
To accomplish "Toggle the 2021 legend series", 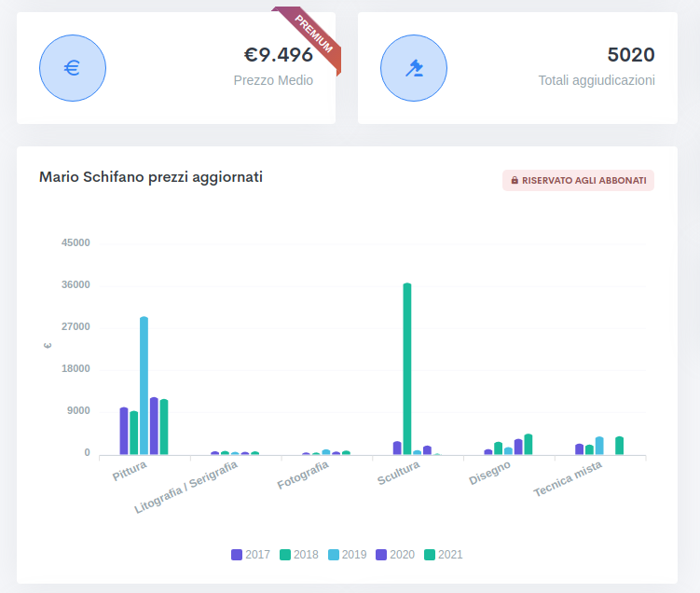I will [444, 555].
